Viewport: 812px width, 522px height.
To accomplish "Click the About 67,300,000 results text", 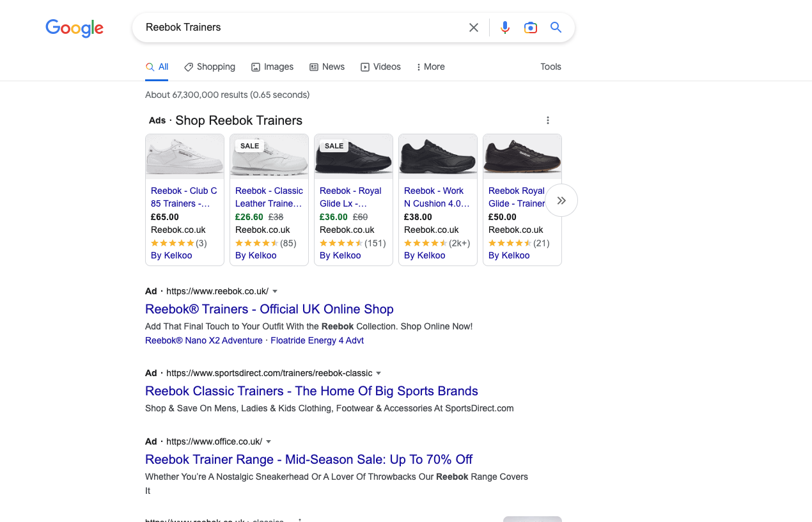I will 227,95.
